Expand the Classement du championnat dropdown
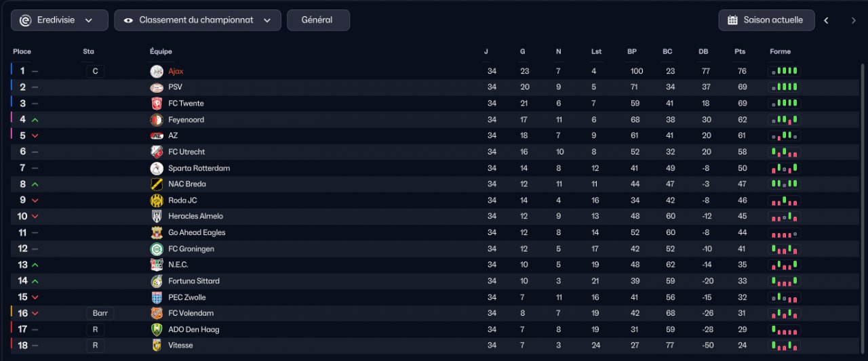The height and width of the screenshot is (361, 868). tap(197, 20)
